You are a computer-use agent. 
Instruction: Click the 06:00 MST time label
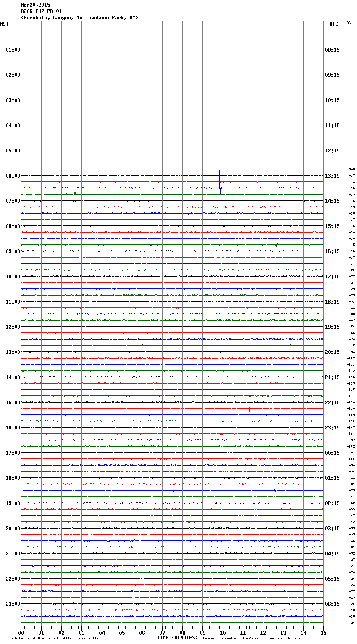coord(13,175)
